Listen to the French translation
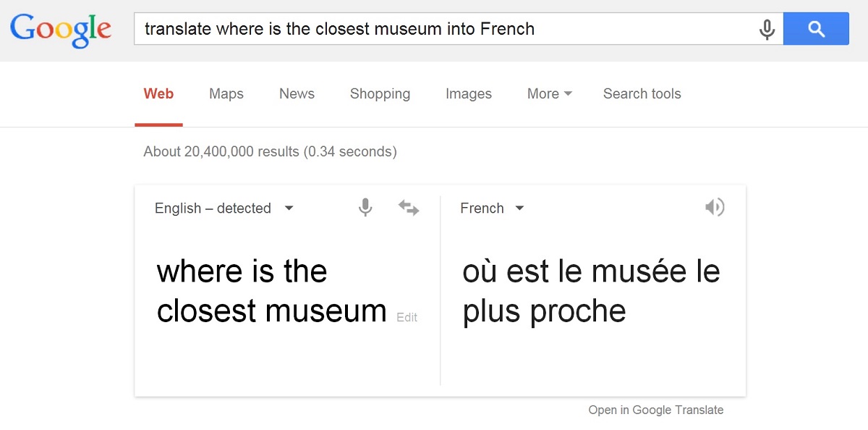Image resolution: width=868 pixels, height=430 pixels. click(x=715, y=208)
